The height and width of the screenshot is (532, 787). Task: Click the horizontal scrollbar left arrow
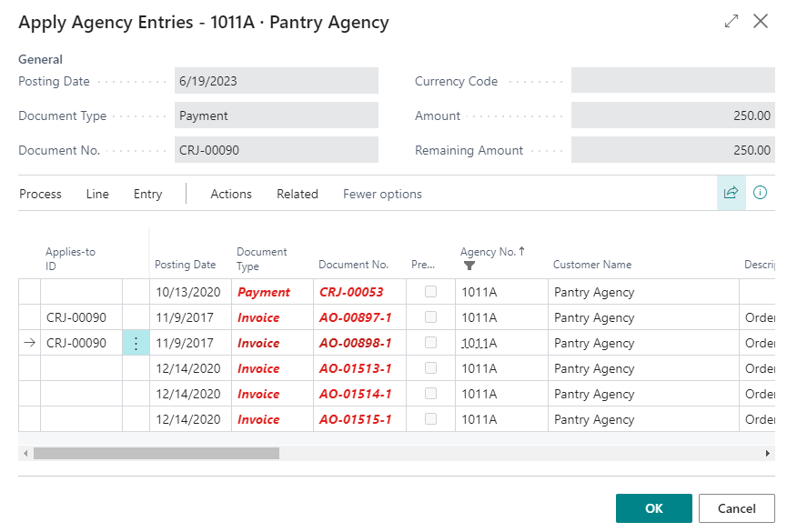[x=25, y=453]
